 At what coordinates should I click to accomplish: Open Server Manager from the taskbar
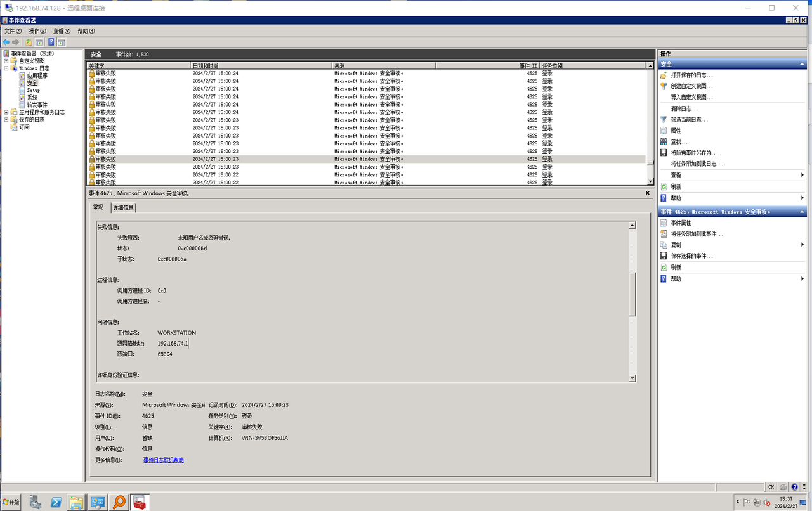click(36, 502)
